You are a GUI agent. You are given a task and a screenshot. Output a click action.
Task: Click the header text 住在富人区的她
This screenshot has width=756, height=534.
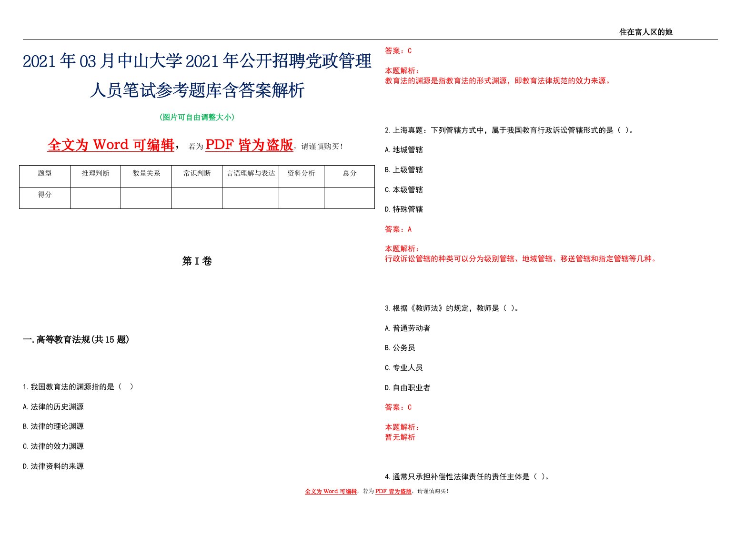pos(645,32)
